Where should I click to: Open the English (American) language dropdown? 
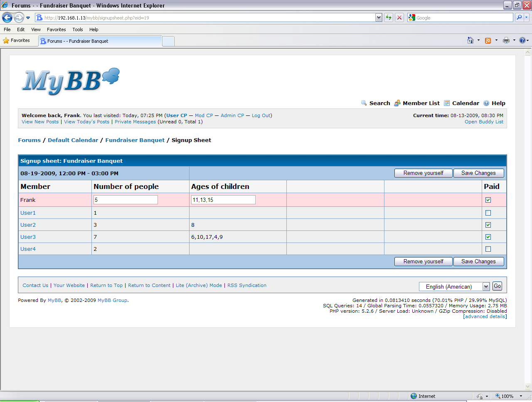[x=454, y=287]
